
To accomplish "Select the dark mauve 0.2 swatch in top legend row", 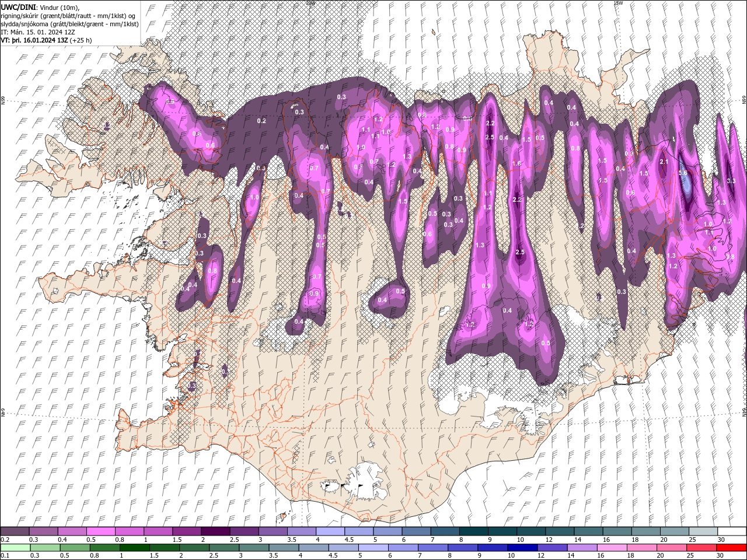I will pos(15,531).
